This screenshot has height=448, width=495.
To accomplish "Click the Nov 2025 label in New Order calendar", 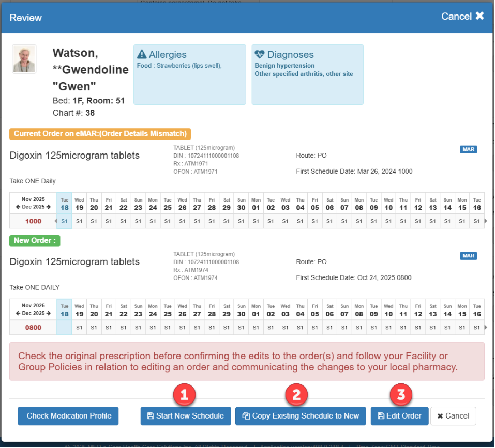I will click(33, 305).
